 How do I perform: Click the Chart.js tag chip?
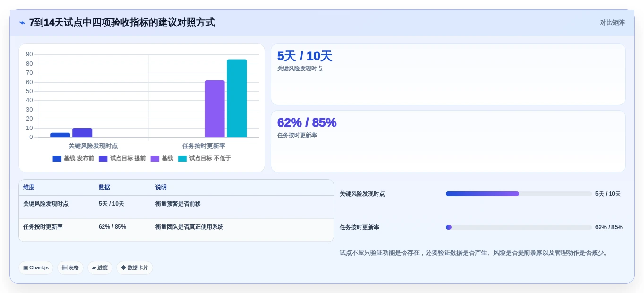coord(36,267)
